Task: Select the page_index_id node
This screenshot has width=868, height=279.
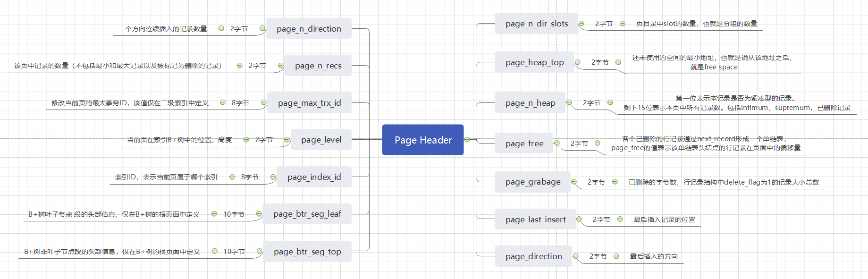Action: pyautogui.click(x=314, y=177)
